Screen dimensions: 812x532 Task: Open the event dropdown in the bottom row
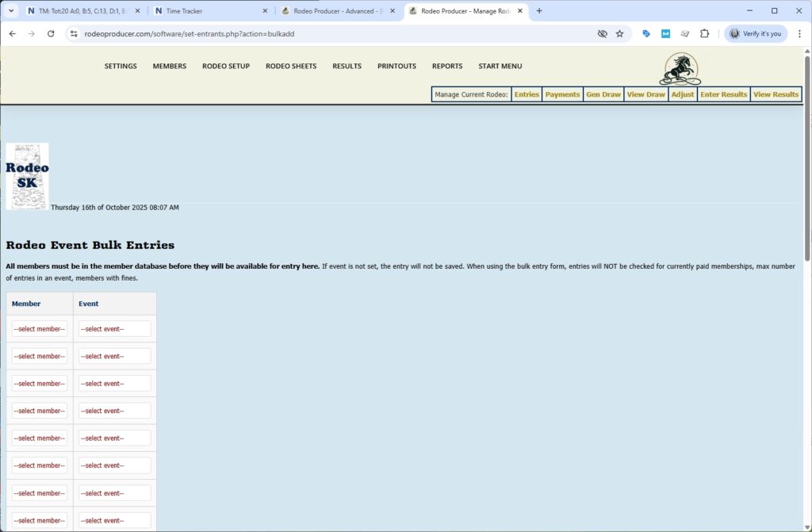coord(114,520)
